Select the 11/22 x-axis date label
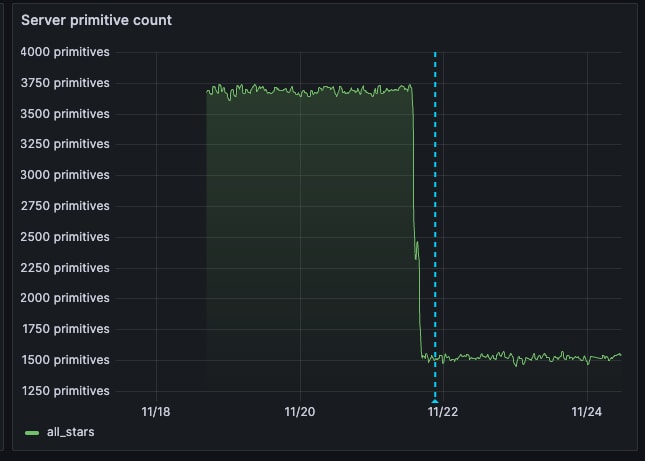Viewport: 645px width, 461px height. click(x=443, y=411)
